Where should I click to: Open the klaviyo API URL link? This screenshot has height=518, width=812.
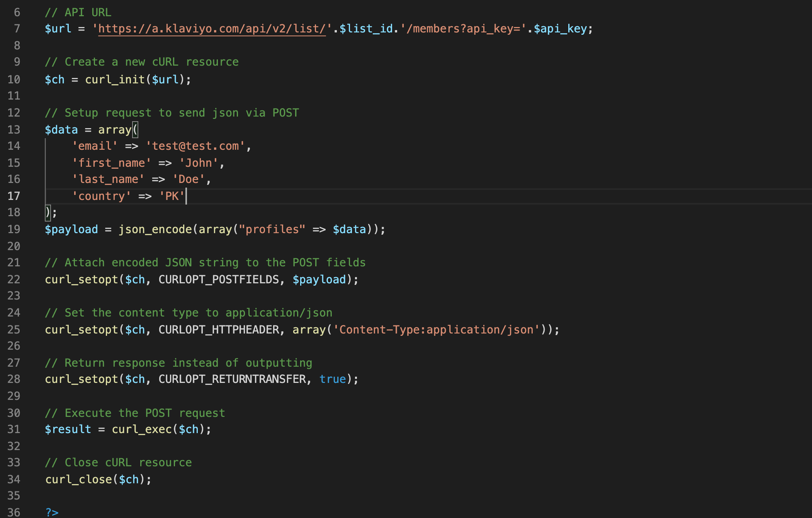[212, 29]
